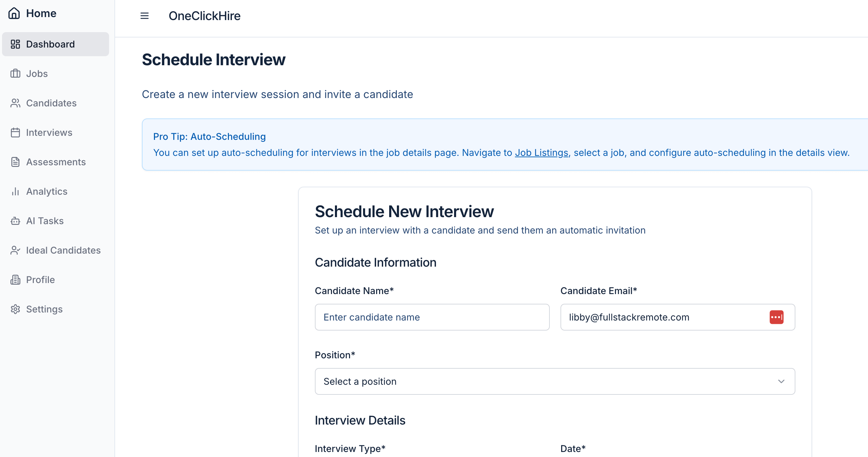Expand the position chevron arrow
Image resolution: width=868 pixels, height=457 pixels.
click(781, 381)
